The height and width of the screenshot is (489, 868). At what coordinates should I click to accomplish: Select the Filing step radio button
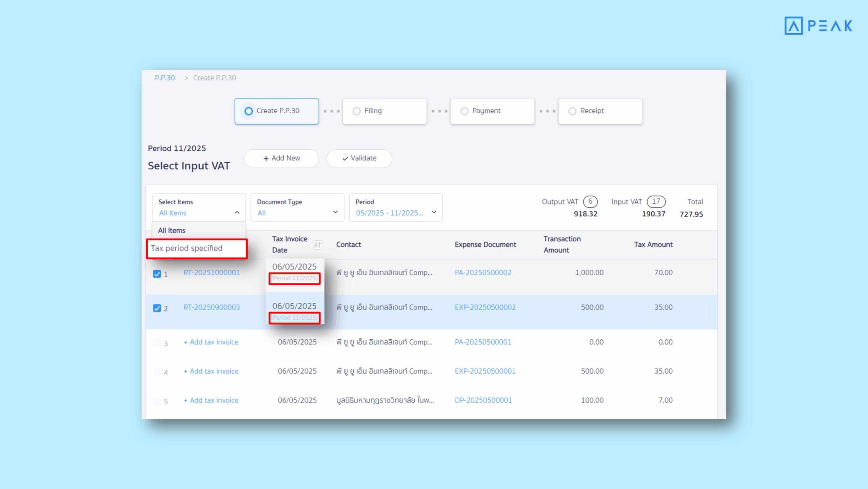click(357, 111)
